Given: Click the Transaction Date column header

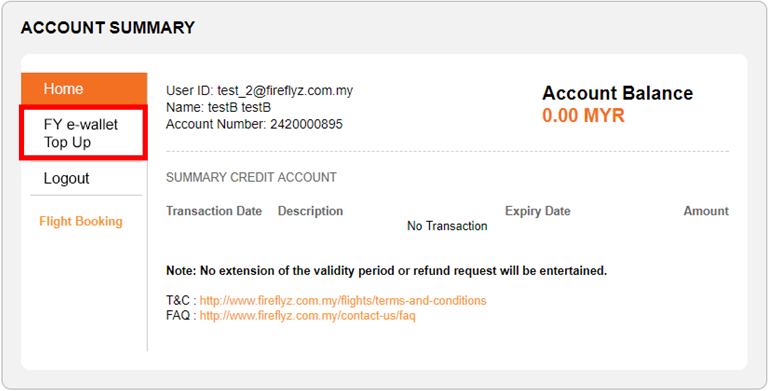Looking at the screenshot, I should point(214,211).
